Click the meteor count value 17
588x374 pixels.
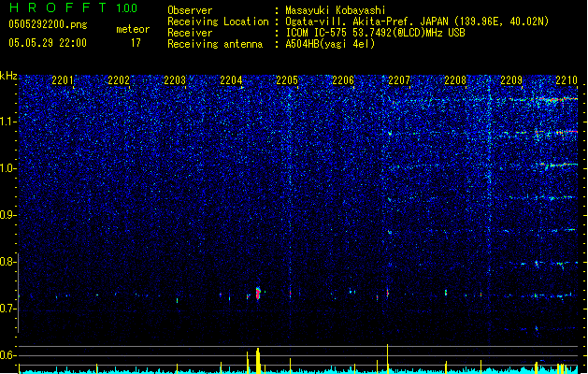point(136,43)
